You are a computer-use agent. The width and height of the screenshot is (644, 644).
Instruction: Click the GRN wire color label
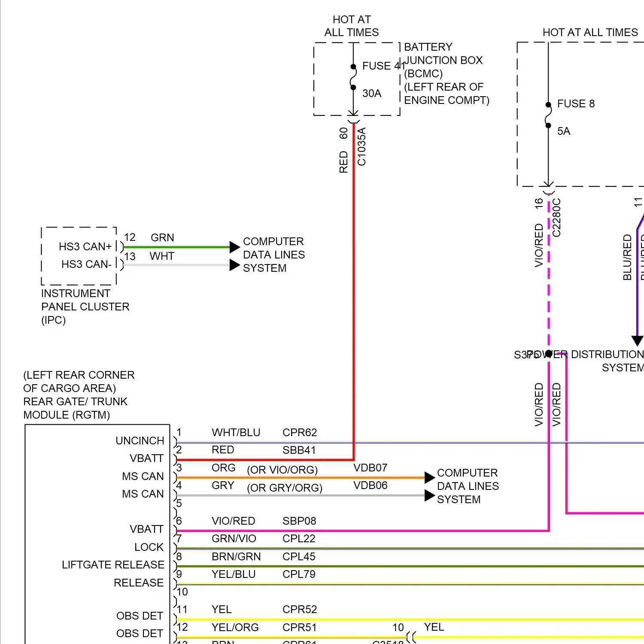click(162, 237)
